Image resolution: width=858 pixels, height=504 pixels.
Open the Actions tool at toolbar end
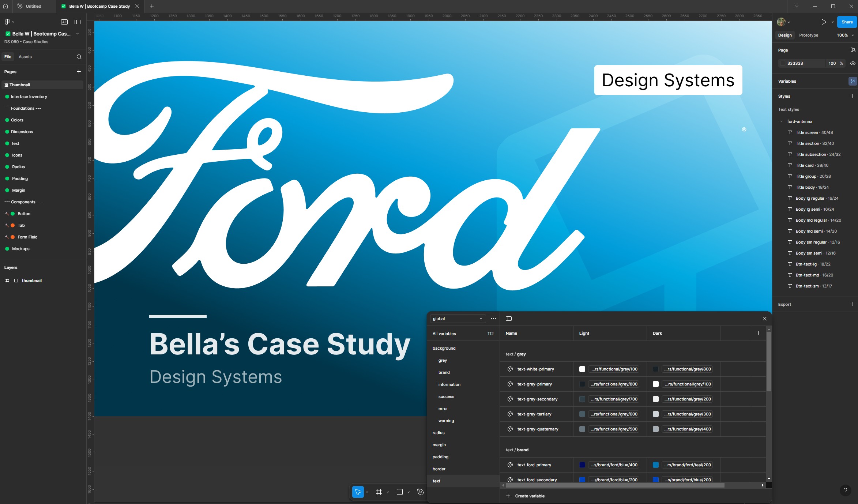click(x=420, y=492)
